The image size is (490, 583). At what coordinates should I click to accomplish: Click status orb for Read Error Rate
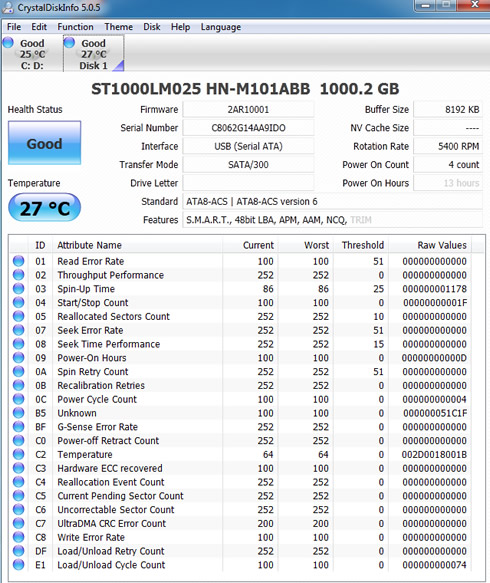(18, 261)
